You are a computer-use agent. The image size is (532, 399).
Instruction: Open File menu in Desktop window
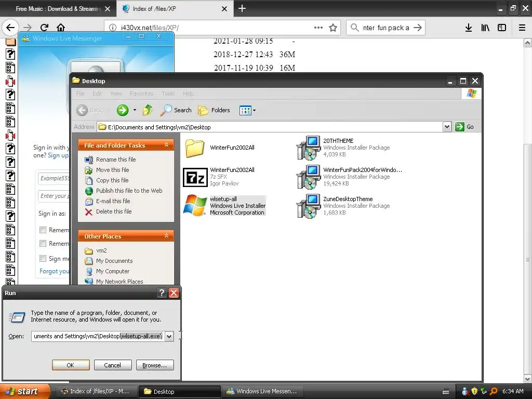coord(80,94)
